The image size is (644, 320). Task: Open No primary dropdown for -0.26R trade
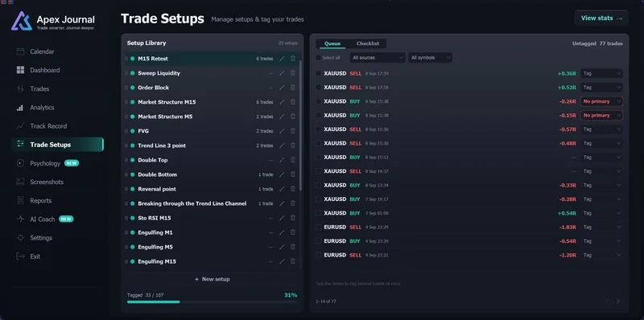coord(601,101)
